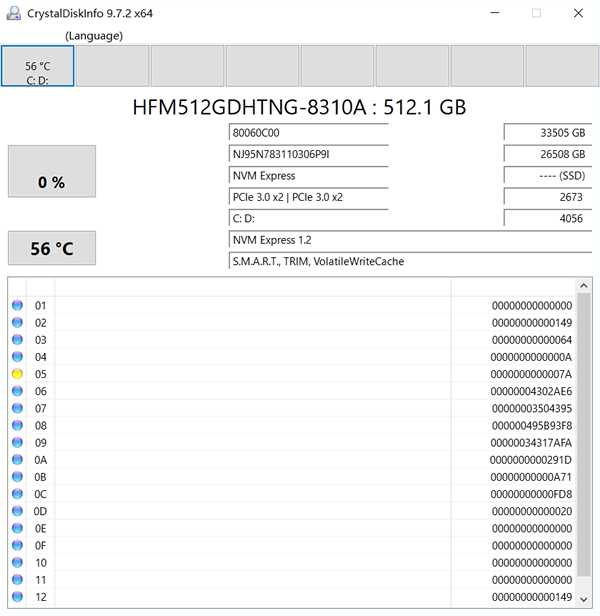The image size is (600, 616).
Task: Click the blue status icon for attribute 0B
Action: pos(17,477)
